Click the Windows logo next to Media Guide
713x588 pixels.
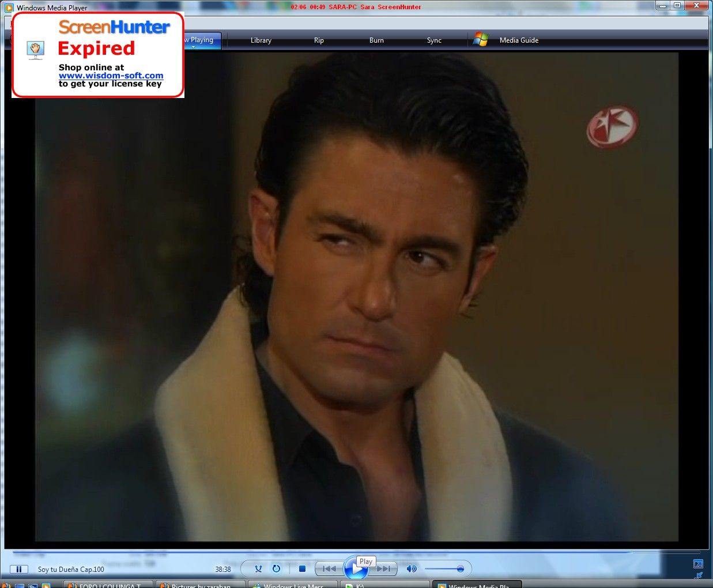(x=480, y=40)
